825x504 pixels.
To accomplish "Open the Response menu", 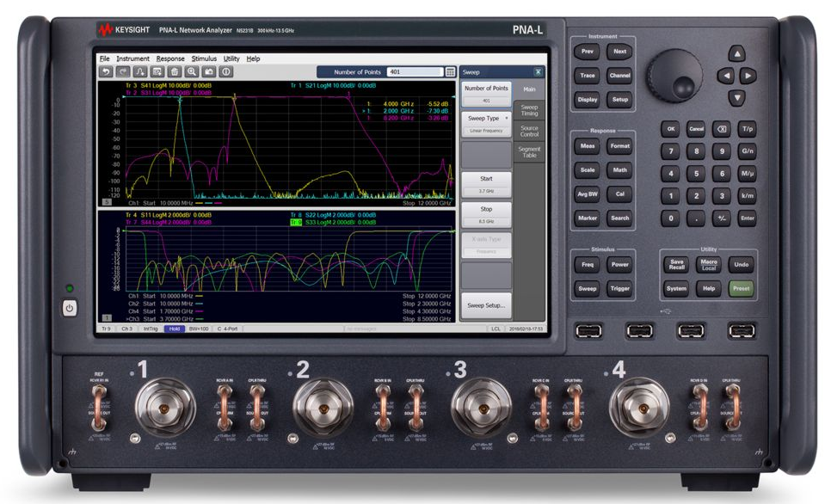I will 170,58.
